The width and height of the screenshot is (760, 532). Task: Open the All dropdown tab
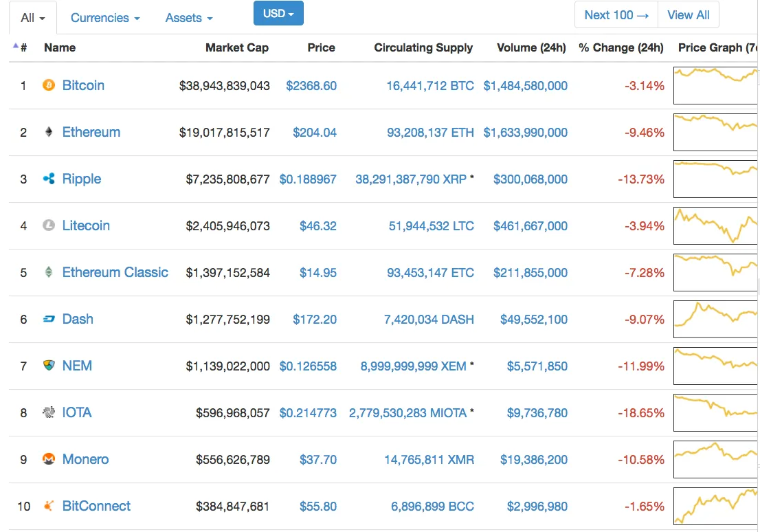32,18
